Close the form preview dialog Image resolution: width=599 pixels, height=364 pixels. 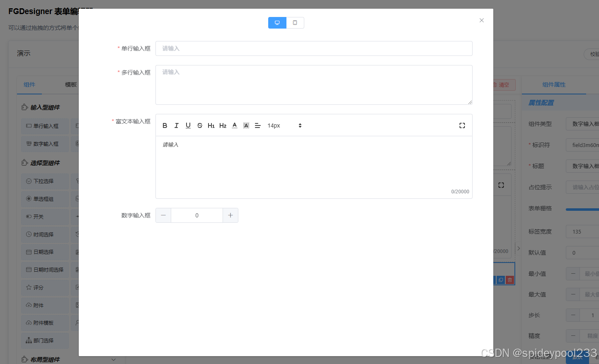pos(482,20)
